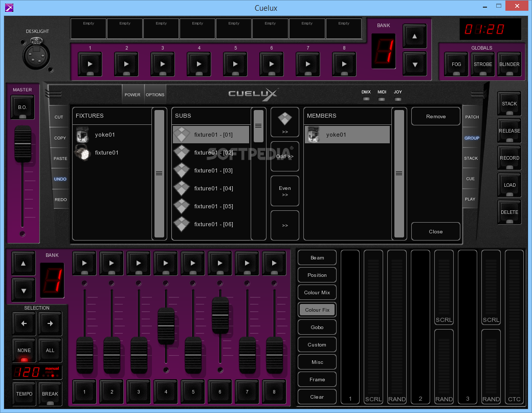Open the OPTIONS tab
Screen dimensions: 532x413
click(x=155, y=95)
